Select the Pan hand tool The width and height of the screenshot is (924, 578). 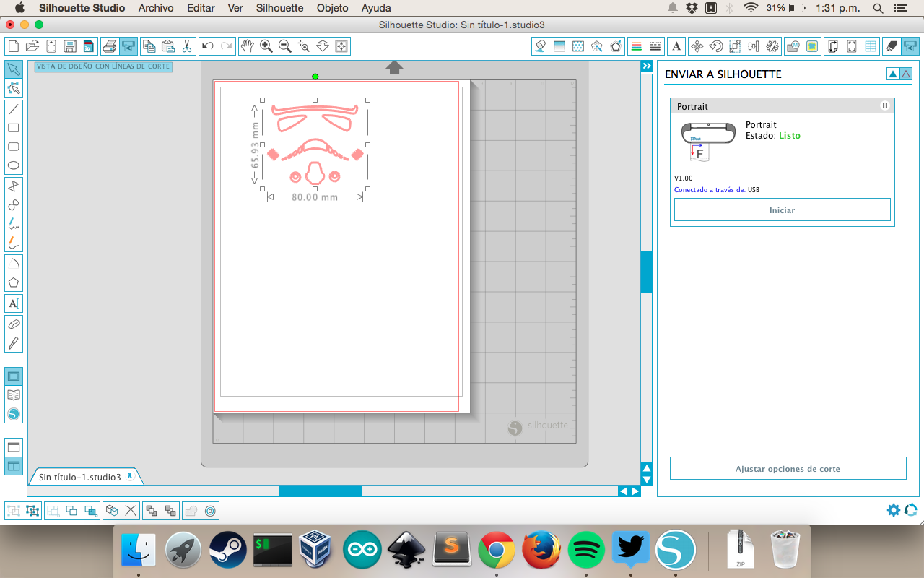(248, 46)
